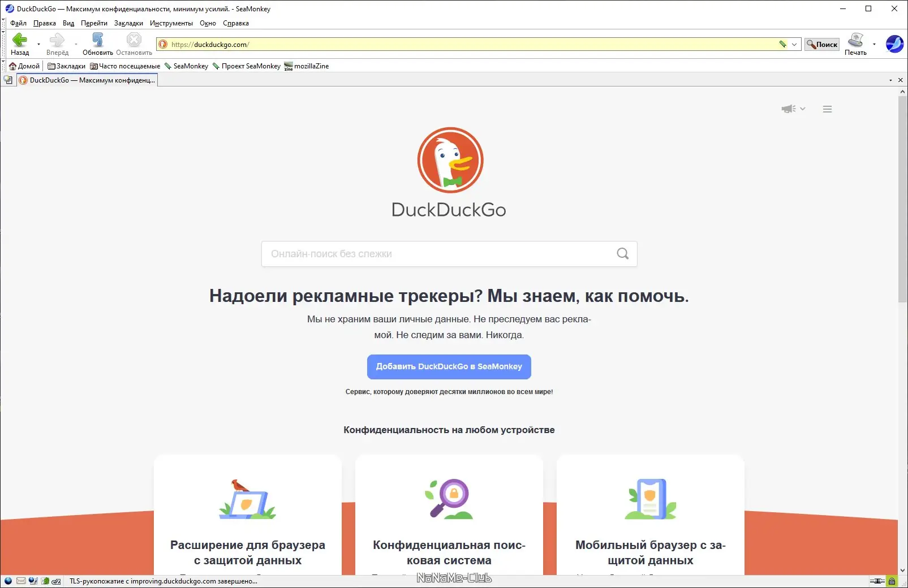Go back with the green Назад arrow
908x588 pixels.
[x=20, y=44]
